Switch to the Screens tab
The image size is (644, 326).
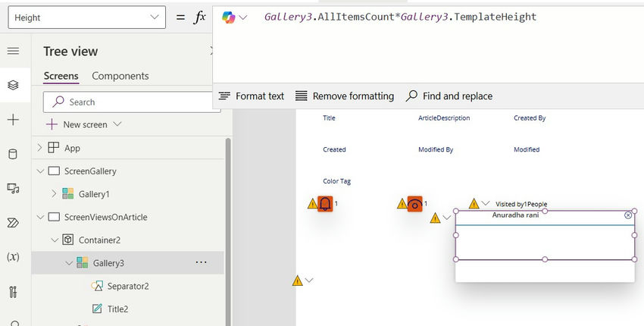(x=61, y=76)
